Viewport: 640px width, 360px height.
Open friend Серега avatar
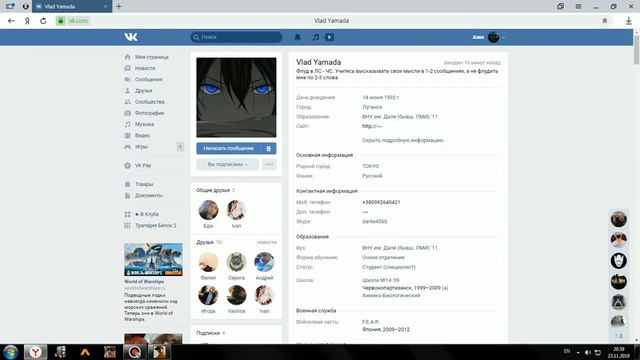click(236, 262)
